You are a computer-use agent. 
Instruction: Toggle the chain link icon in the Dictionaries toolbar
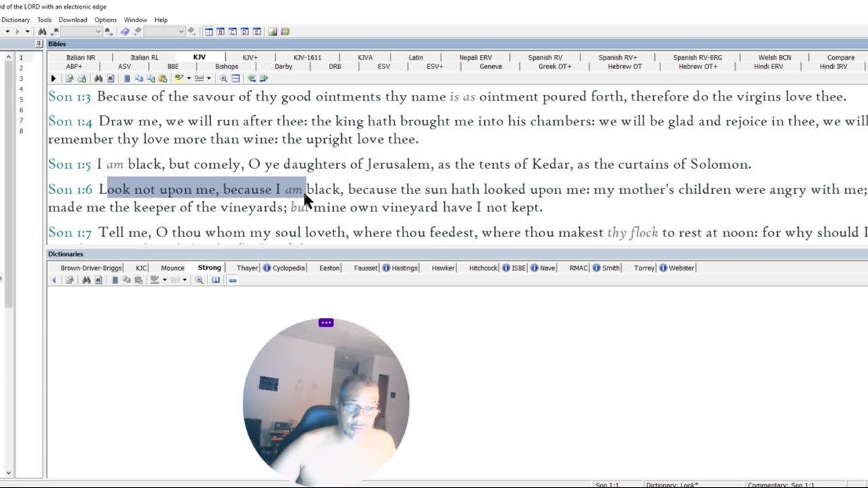tap(233, 281)
